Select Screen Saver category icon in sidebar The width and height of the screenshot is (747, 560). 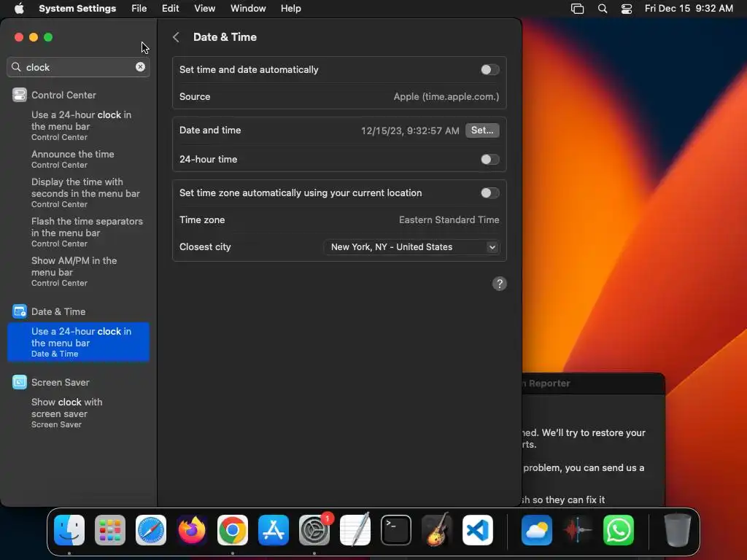(20, 382)
